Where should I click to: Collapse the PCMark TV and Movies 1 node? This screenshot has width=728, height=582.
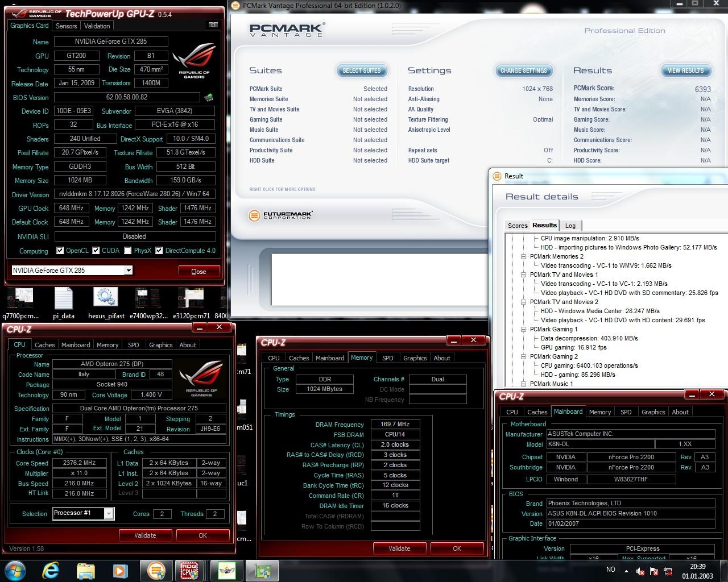(x=524, y=275)
